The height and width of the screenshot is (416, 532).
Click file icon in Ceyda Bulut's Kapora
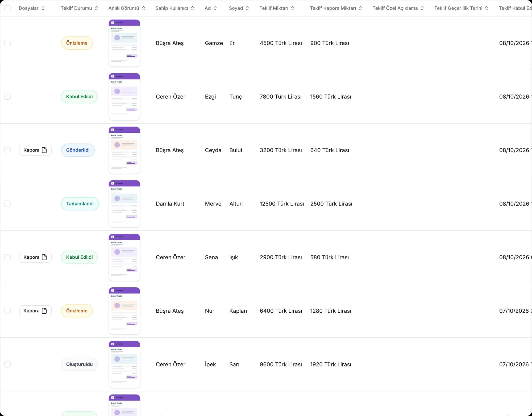[x=44, y=150]
